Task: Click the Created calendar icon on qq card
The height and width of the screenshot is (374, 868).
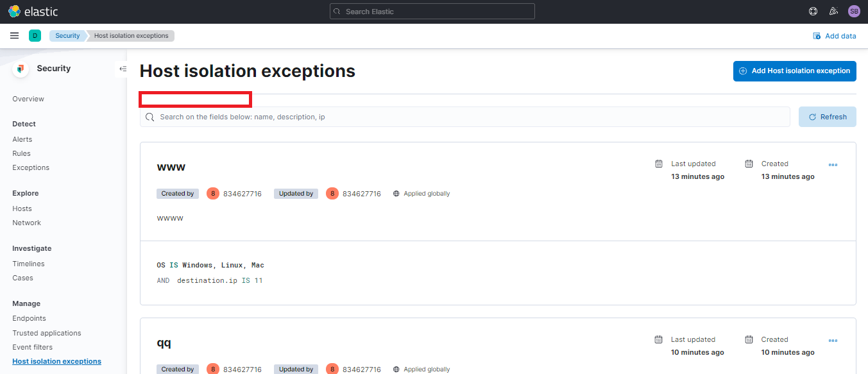Action: (x=748, y=339)
